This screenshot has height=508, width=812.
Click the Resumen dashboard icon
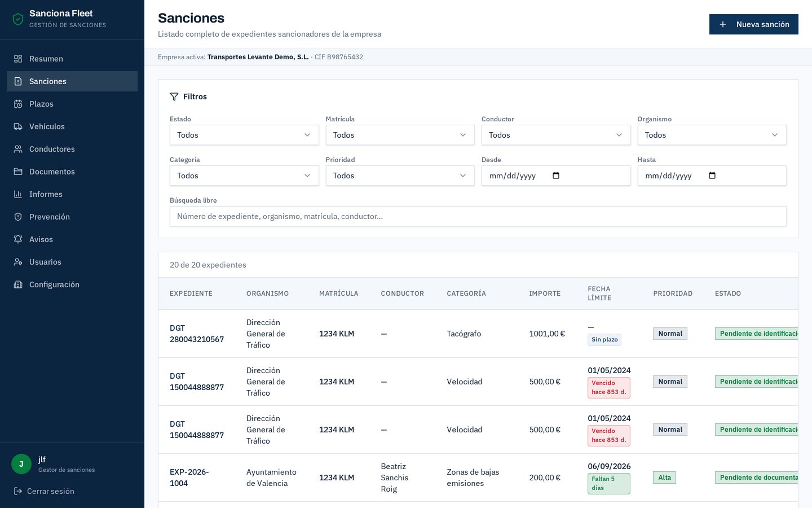pos(18,59)
